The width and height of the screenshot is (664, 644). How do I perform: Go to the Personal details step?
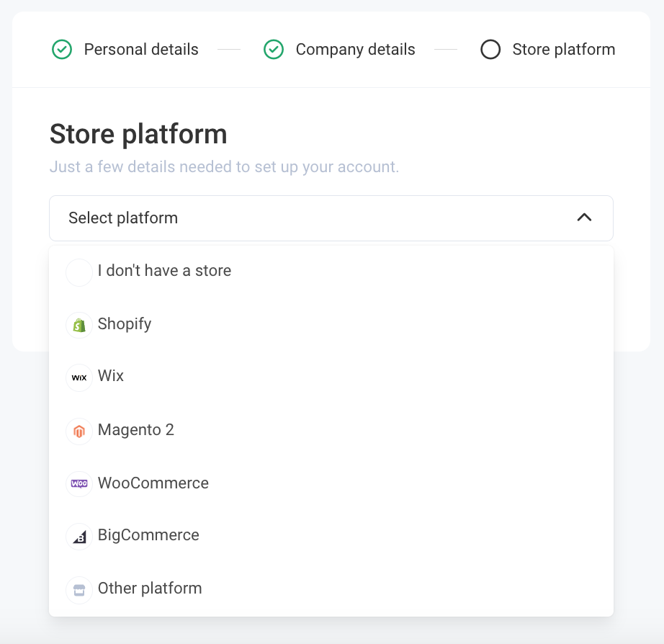[x=141, y=50]
